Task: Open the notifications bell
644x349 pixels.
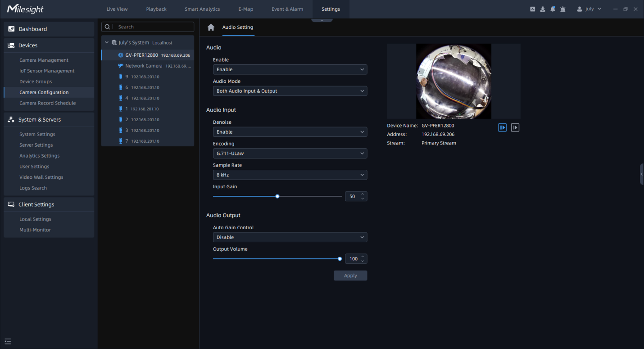Action: point(553,9)
